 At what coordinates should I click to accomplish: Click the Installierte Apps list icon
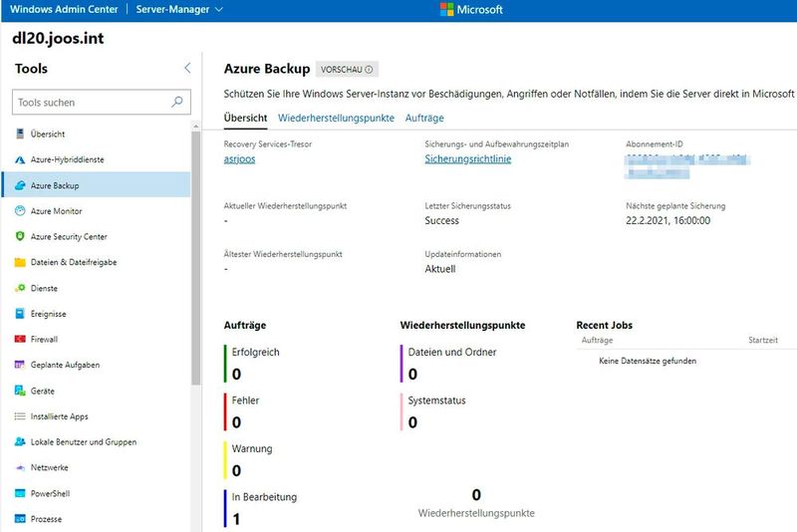20,416
